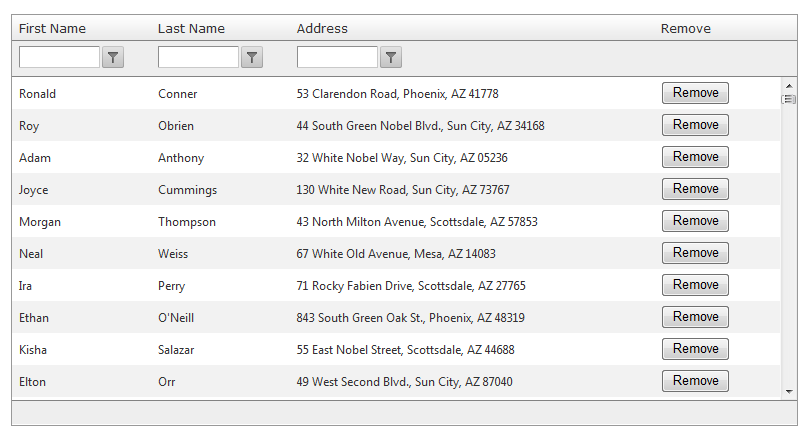Screen dimensions: 807x431
Task: Click the Address filter text field
Action: click(x=337, y=58)
